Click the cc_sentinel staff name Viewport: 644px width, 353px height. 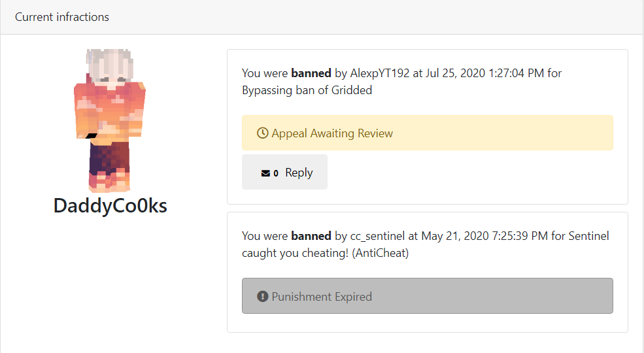377,236
